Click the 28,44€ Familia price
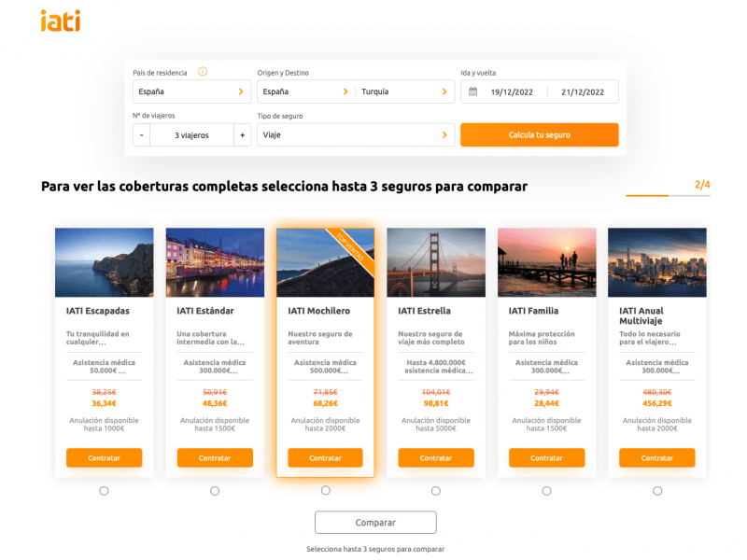Viewport: 747px width, 560px height. pos(546,403)
